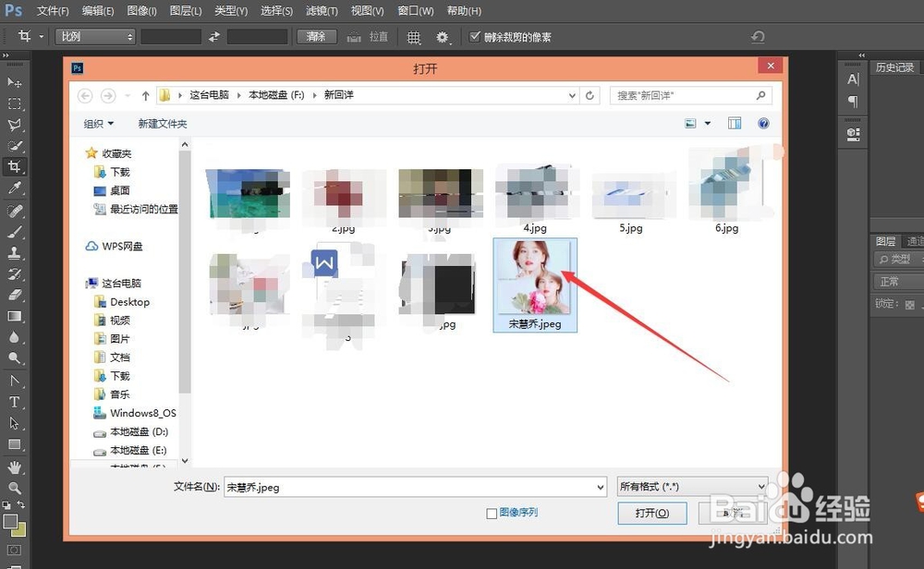Expand the 组织 menu in the dialog
Image resolution: width=924 pixels, height=569 pixels.
(97, 123)
